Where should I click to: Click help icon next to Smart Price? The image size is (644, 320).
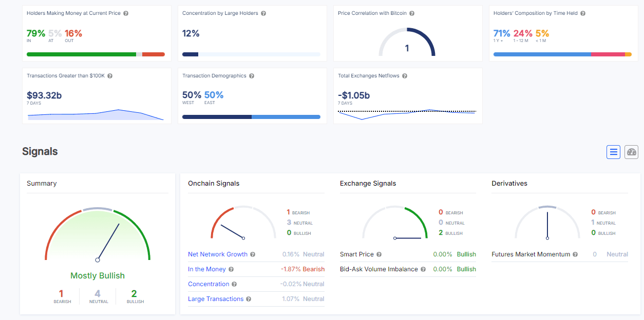click(379, 254)
